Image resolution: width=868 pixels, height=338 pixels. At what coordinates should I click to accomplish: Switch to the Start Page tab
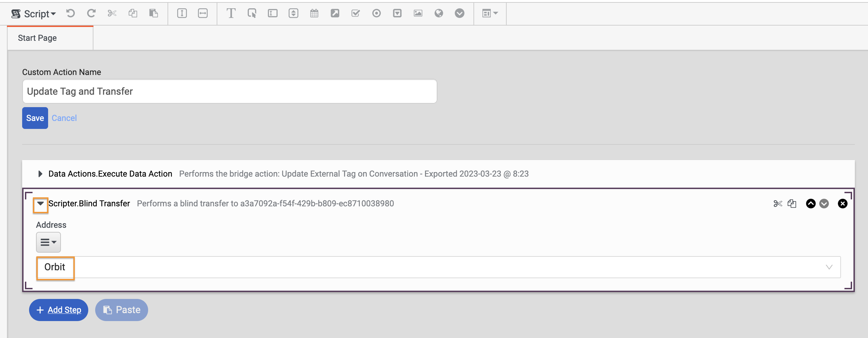(36, 38)
